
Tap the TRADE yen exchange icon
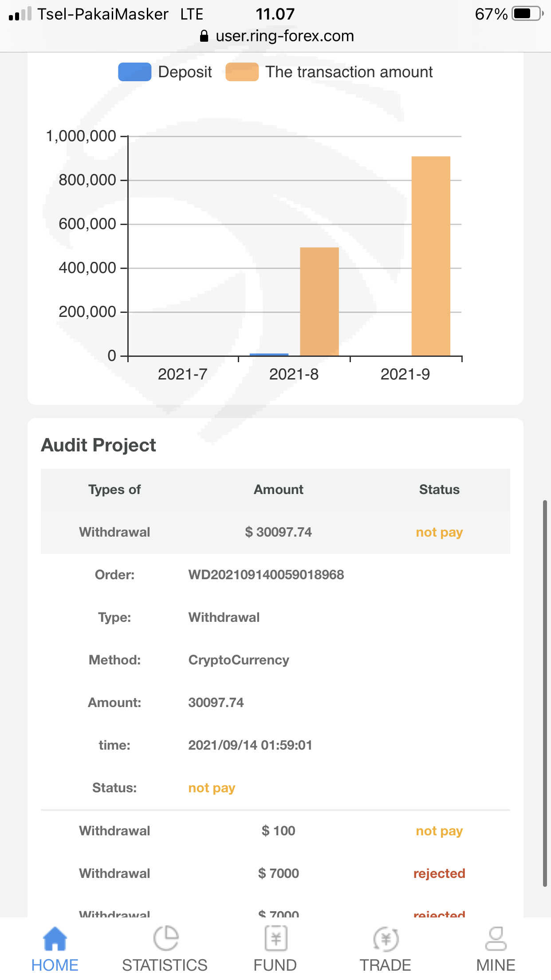pyautogui.click(x=386, y=938)
